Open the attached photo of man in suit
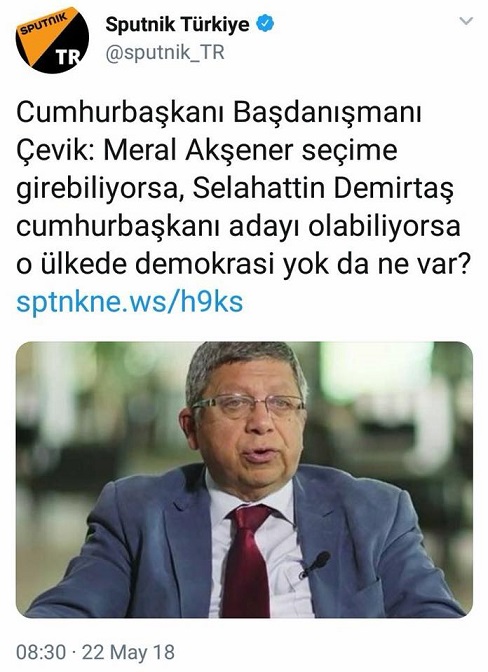The width and height of the screenshot is (488, 672). click(244, 480)
